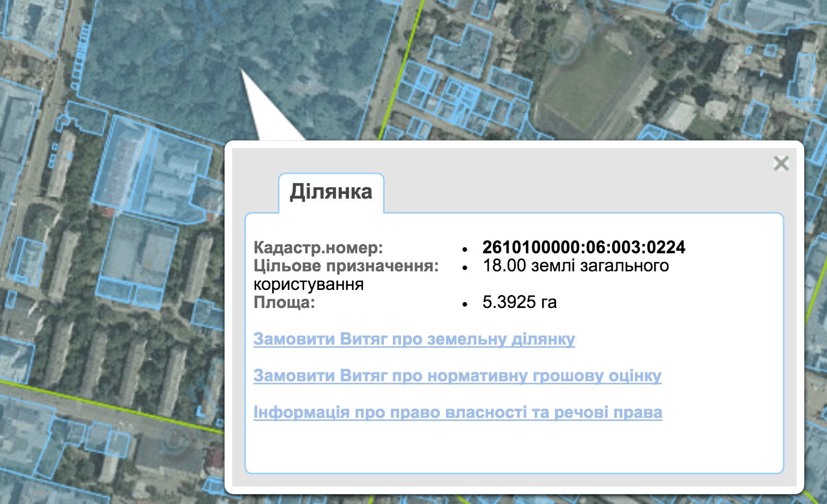
Task: Click Замовити Витяг про нормативну грошову оцінку
Action: pyautogui.click(x=457, y=376)
